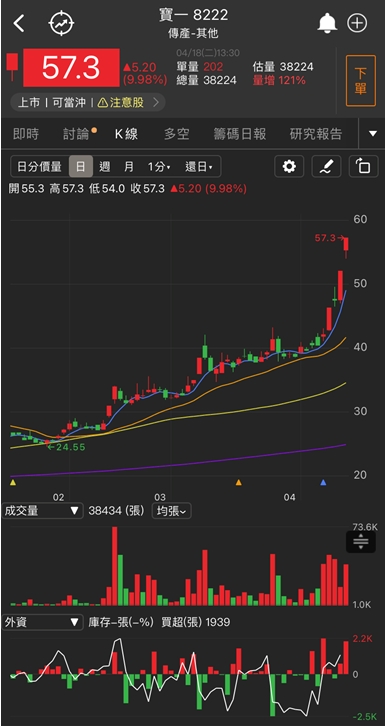Switch to the 多空 tab

pyautogui.click(x=176, y=134)
